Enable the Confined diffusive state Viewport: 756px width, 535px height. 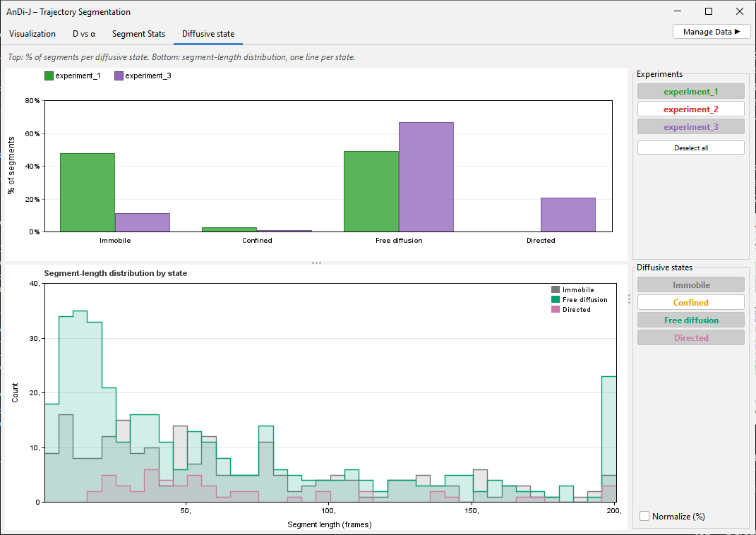[x=690, y=302]
